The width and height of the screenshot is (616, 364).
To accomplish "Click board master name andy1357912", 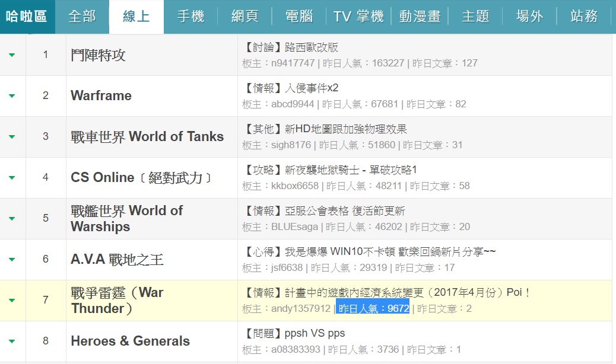I will point(301,309).
